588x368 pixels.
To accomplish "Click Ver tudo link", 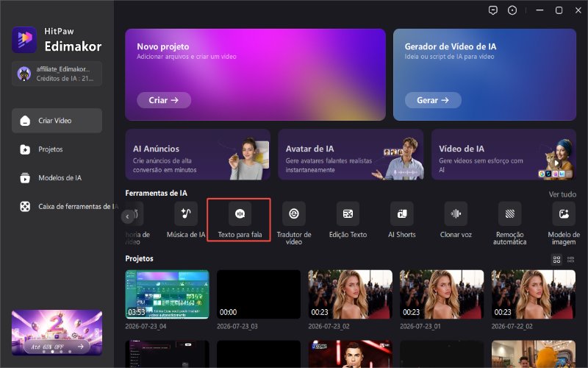I will point(562,194).
